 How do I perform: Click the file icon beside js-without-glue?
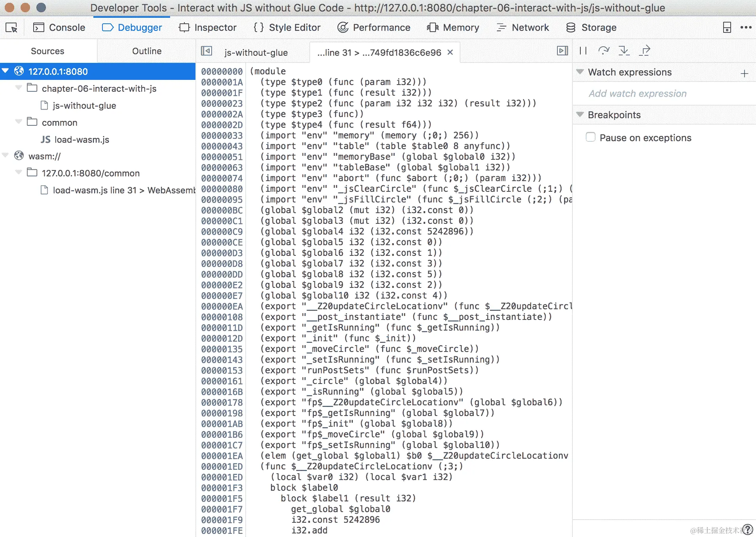44,105
